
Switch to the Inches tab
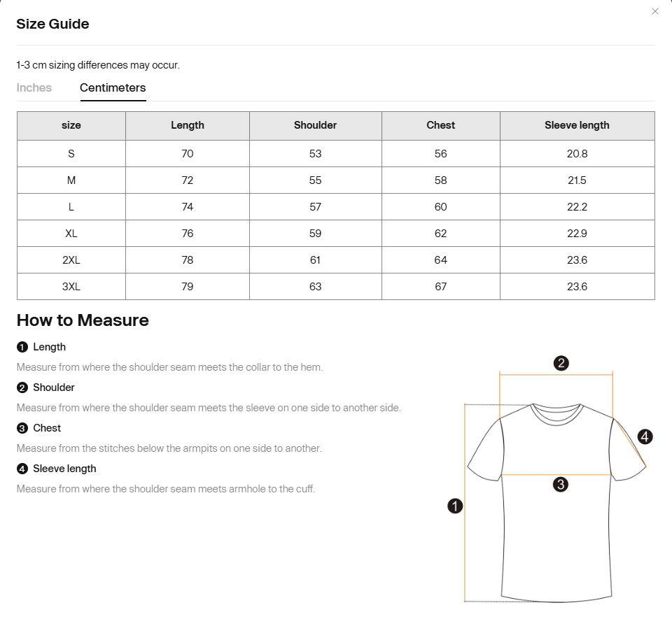click(34, 87)
